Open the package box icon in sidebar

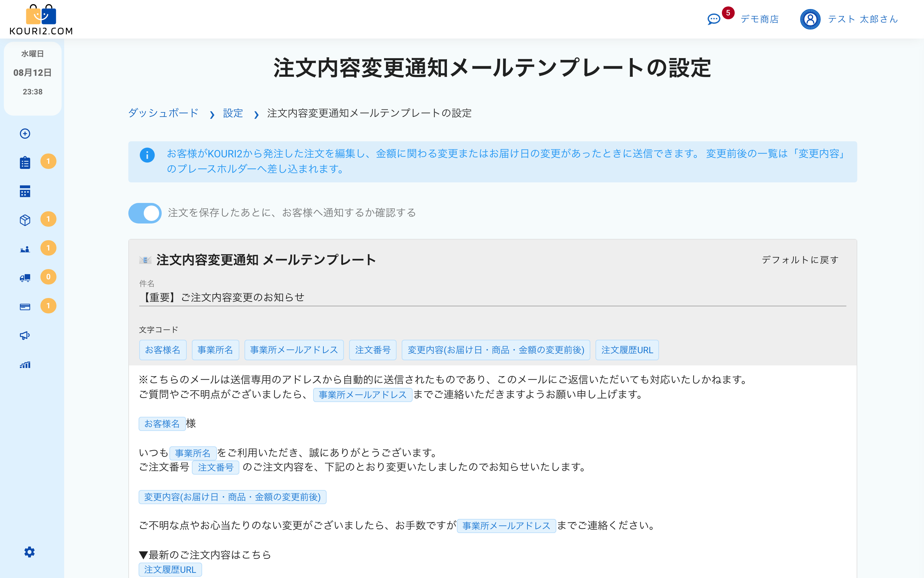(x=25, y=220)
